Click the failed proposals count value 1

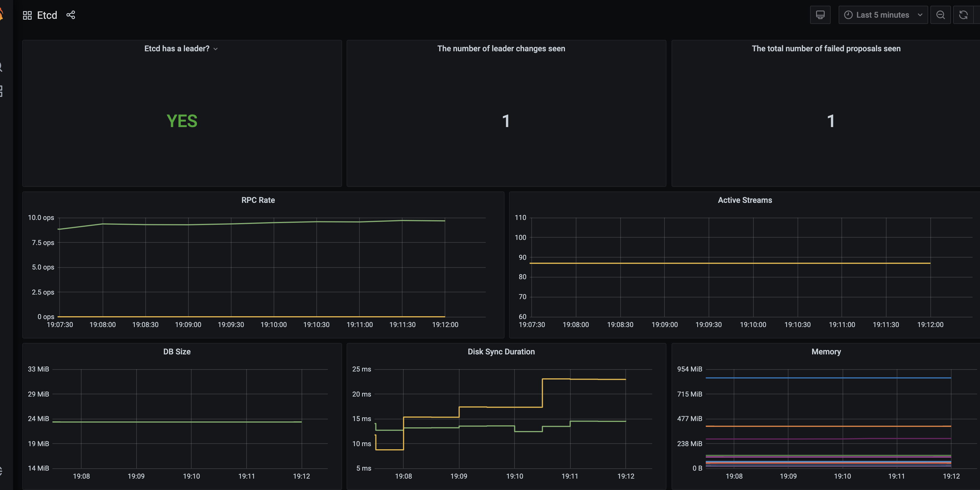[831, 121]
